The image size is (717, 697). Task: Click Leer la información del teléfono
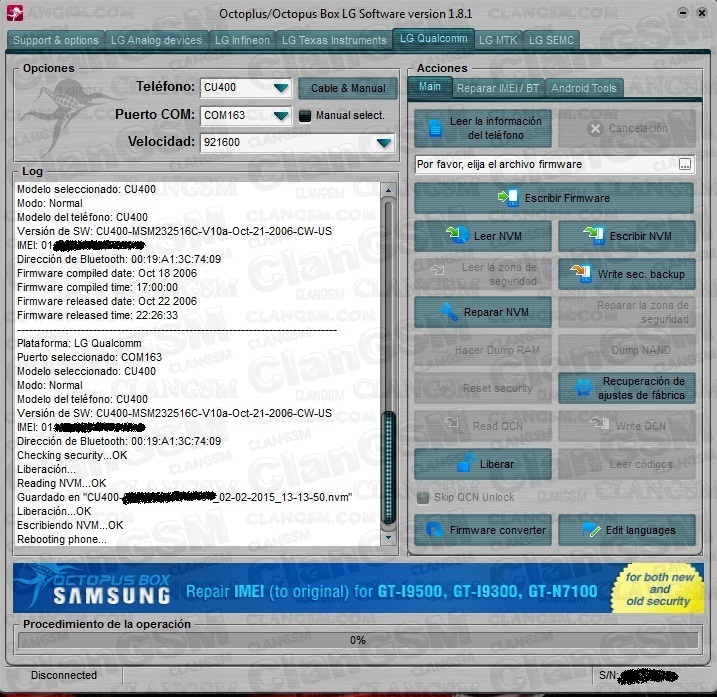[x=482, y=128]
